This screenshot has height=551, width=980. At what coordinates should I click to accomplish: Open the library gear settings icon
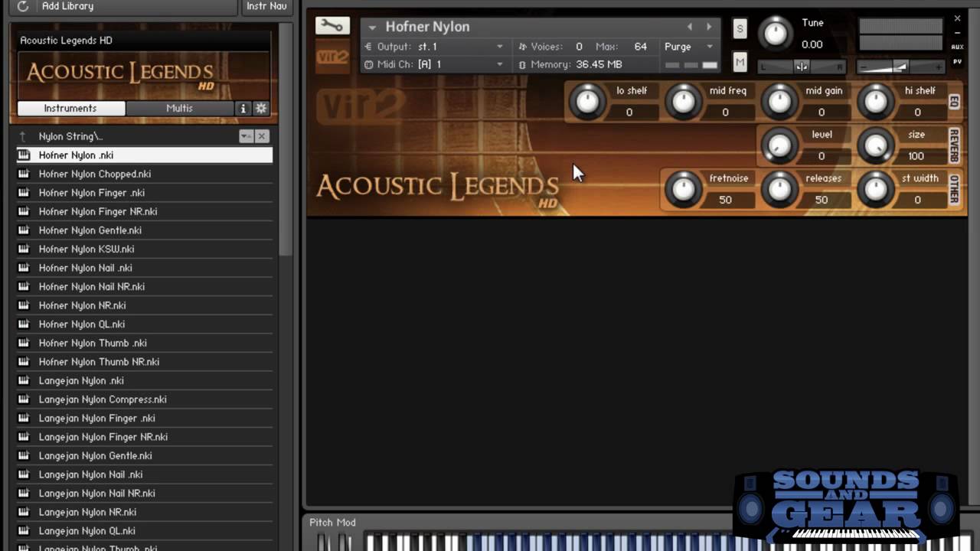pyautogui.click(x=261, y=109)
